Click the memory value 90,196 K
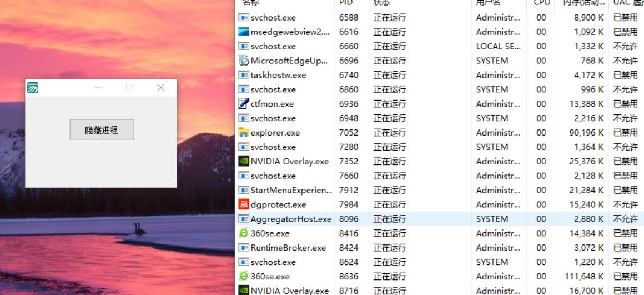 pos(586,133)
